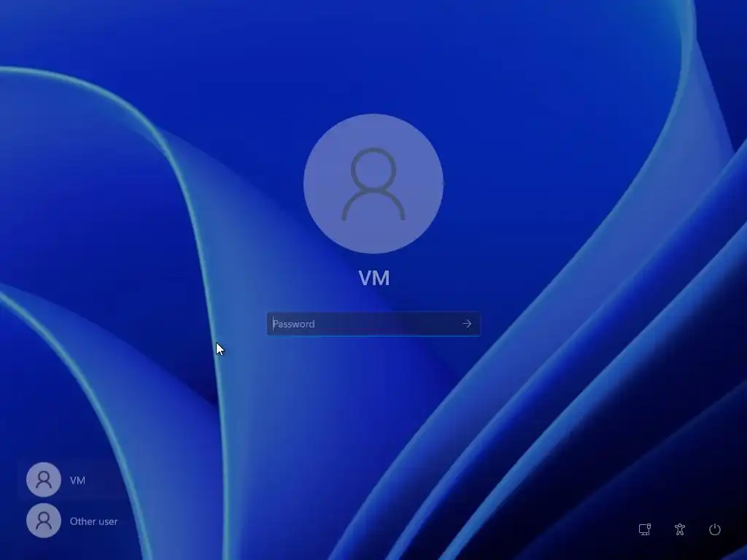
Task: Open the Power options button
Action: 715,529
